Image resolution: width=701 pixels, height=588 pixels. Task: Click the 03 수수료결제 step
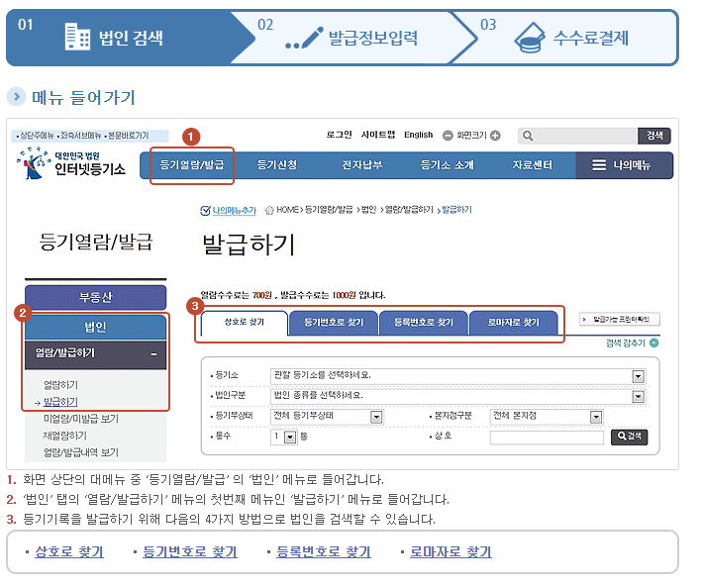[x=565, y=38]
